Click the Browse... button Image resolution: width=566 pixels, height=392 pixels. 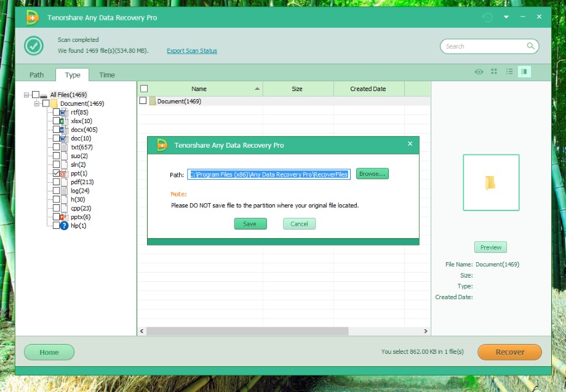coord(372,174)
